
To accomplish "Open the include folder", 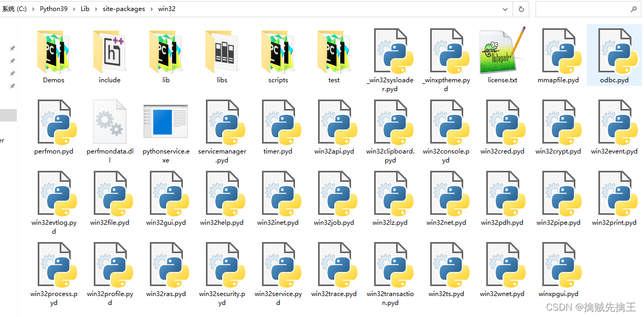I will click(x=110, y=51).
